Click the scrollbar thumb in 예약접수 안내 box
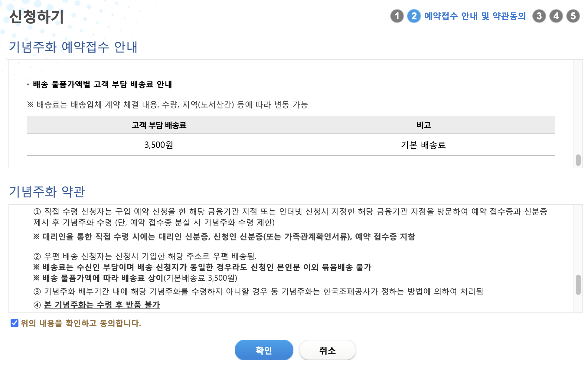588x373 pixels. point(578,160)
